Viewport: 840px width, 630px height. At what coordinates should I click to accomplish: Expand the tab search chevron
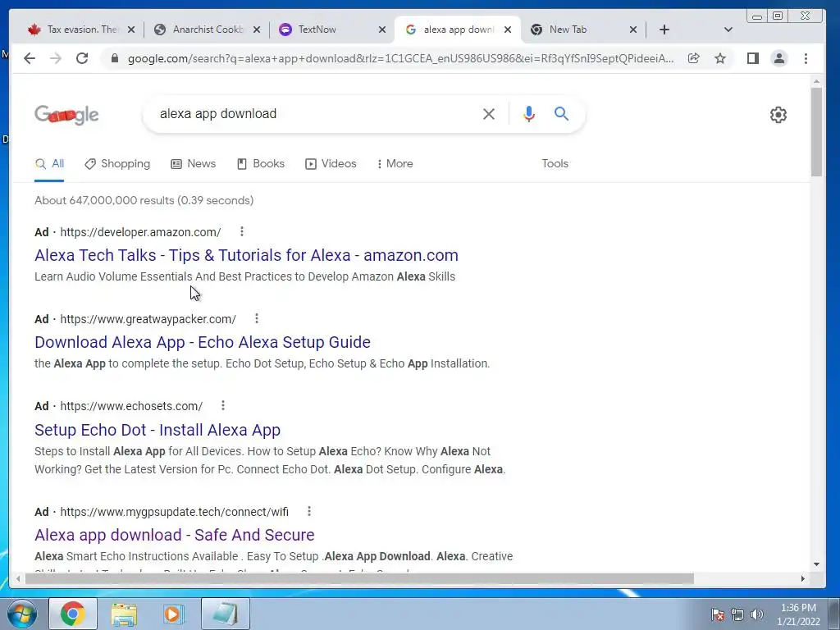point(728,30)
